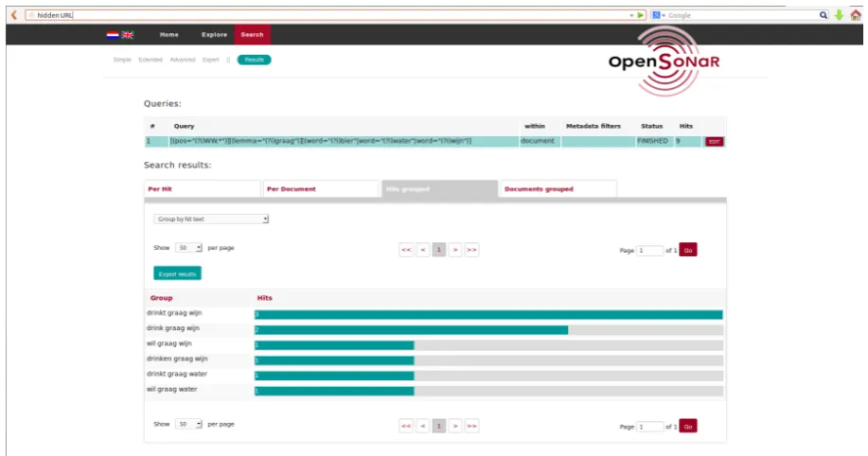868x456 pixels.
Task: Click group text 'wil graag water'
Action: click(x=171, y=390)
